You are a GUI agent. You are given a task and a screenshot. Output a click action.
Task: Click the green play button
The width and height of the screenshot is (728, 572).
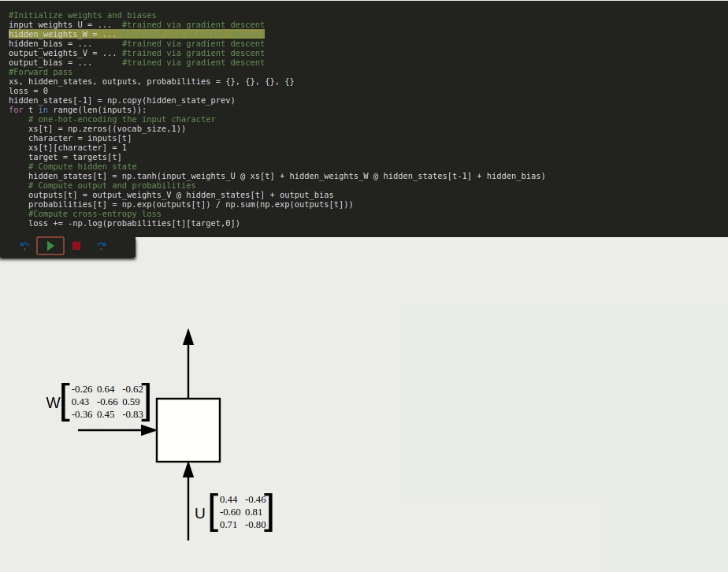50,246
